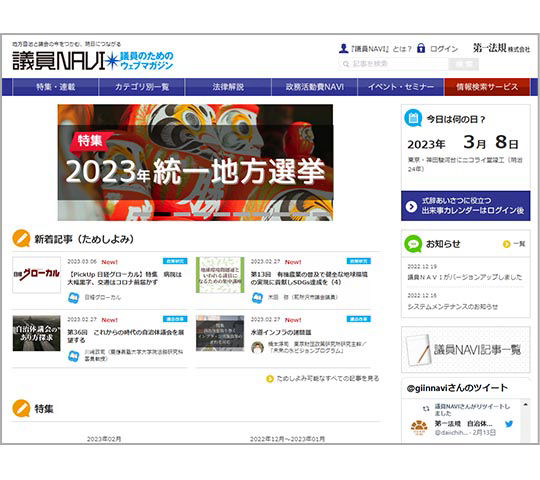Open the イベント・セミナー menu

click(401, 87)
